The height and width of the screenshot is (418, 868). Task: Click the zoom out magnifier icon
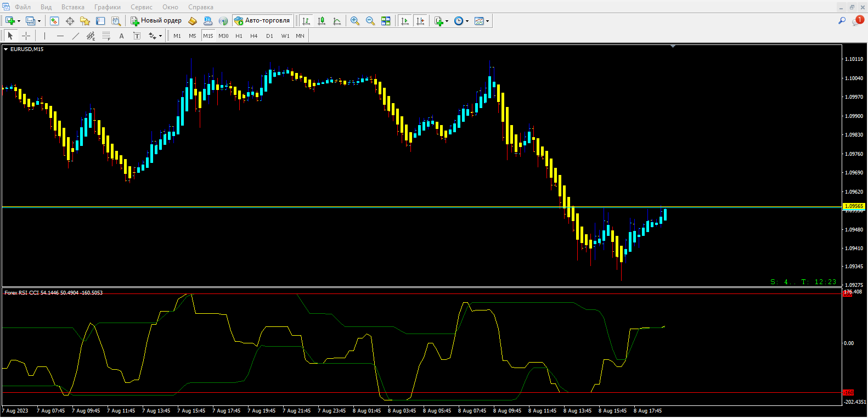(370, 21)
